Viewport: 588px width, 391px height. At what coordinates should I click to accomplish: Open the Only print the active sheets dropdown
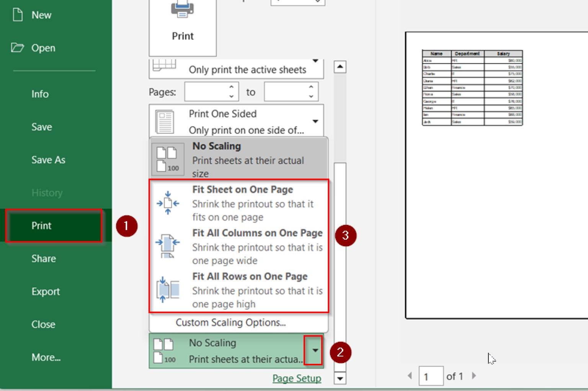315,61
